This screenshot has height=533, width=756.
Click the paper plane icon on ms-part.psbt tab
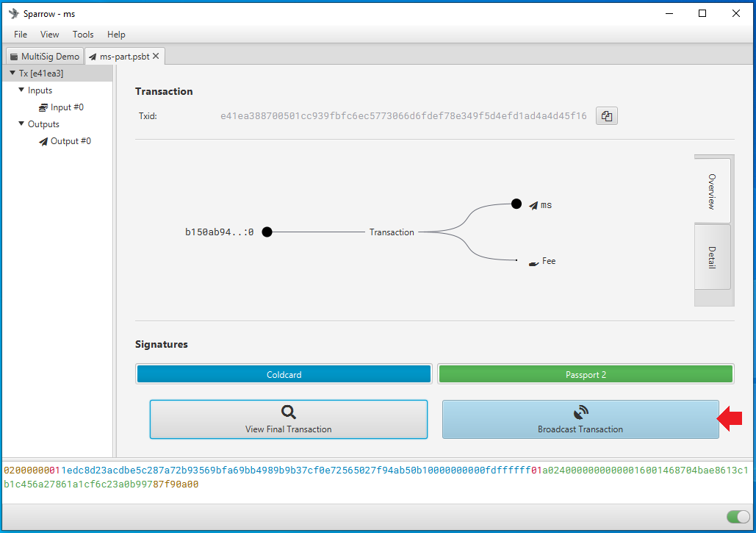pos(93,57)
